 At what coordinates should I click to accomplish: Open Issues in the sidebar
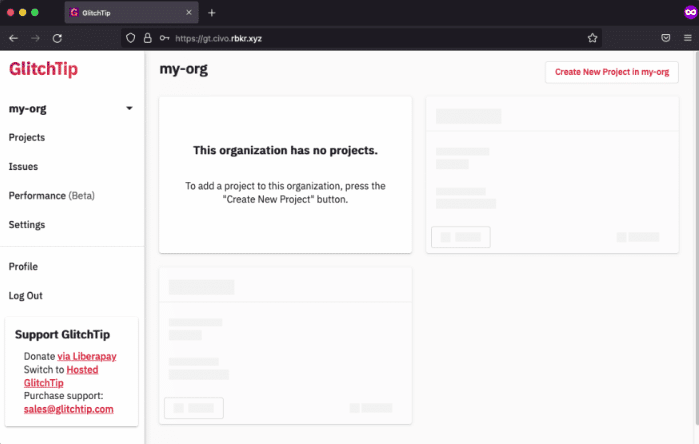point(23,167)
